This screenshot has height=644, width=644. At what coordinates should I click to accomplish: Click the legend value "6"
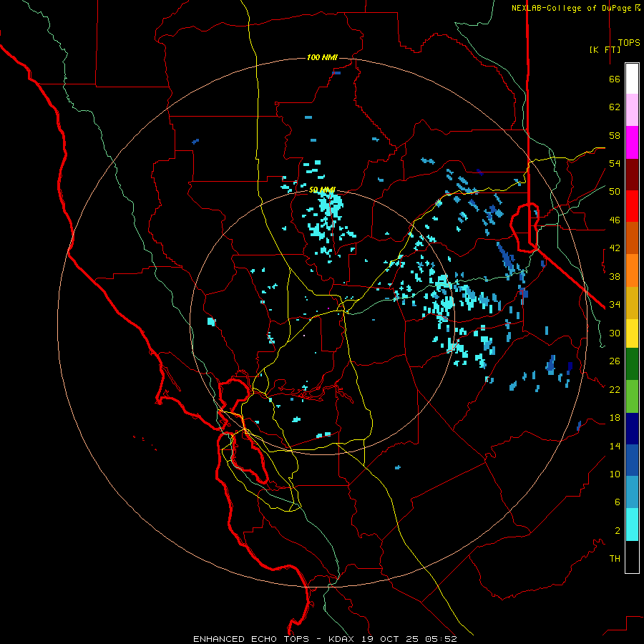click(x=618, y=502)
